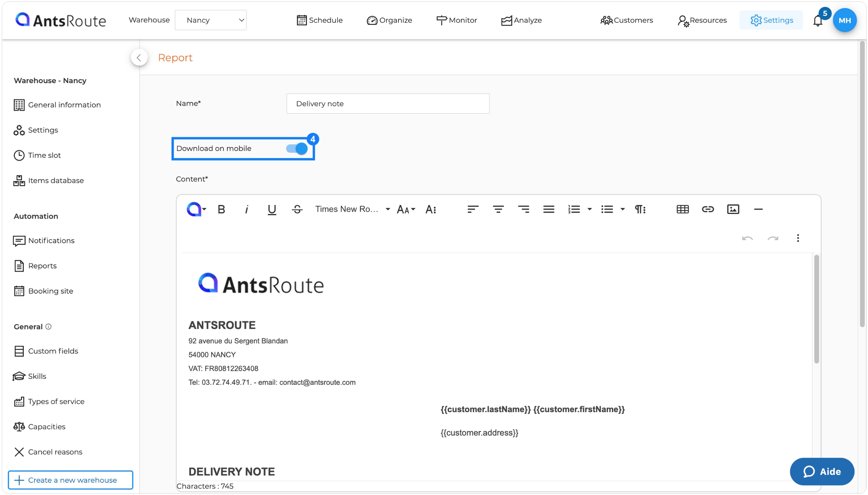Toggle Download on mobile switch

pyautogui.click(x=297, y=148)
